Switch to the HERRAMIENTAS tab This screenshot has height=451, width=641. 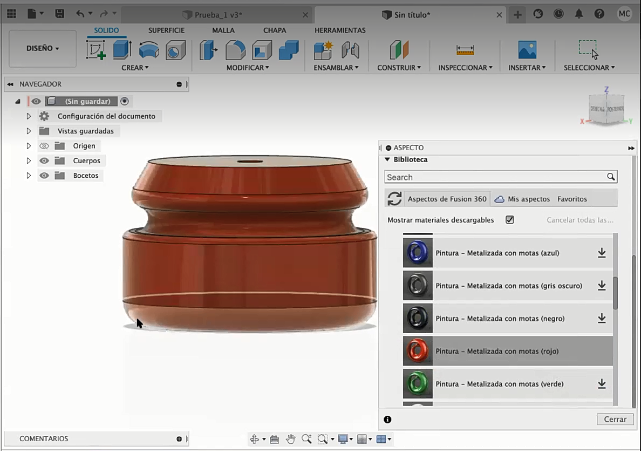(340, 30)
